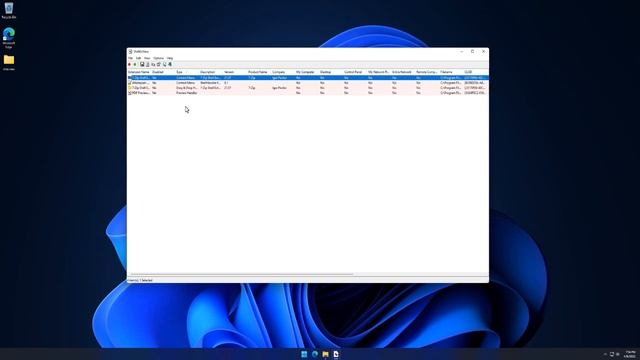Click Igor Pavlov in the Drag & Drop row
The image size is (640, 360).
point(280,88)
